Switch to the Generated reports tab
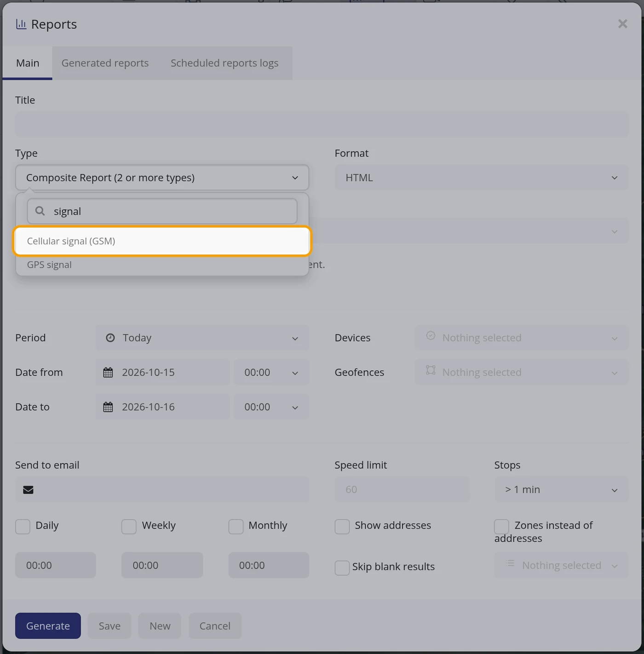Image resolution: width=644 pixels, height=654 pixels. point(105,63)
